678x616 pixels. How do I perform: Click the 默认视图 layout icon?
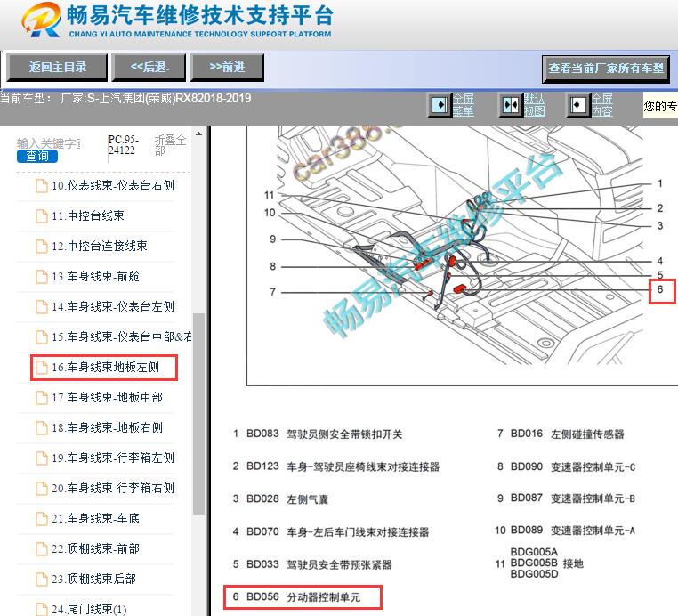point(510,105)
